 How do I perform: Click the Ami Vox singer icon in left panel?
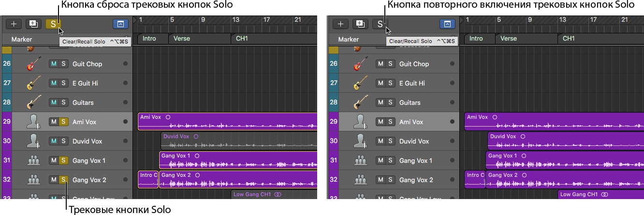(x=33, y=122)
